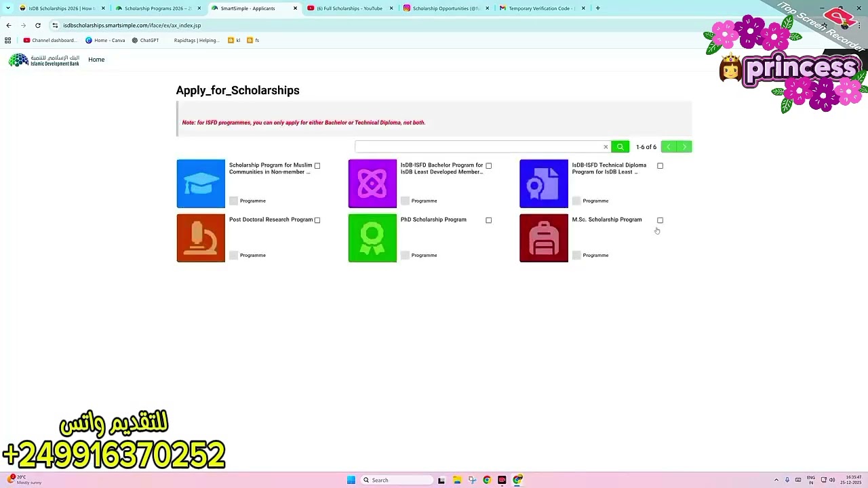Screen dimensions: 868x488
Task: Open the browser apps grid icon
Action: [x=8, y=41]
